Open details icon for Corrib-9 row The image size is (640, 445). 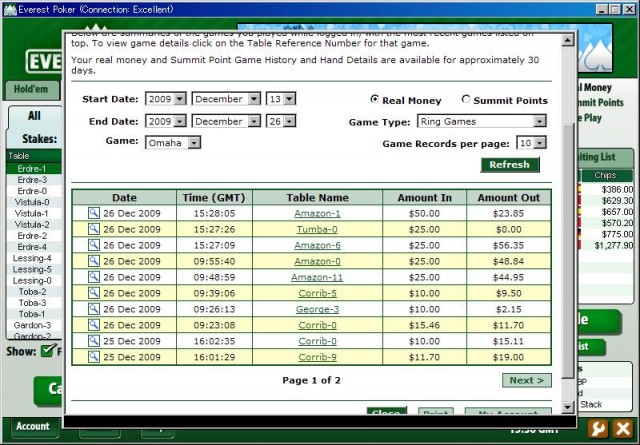click(94, 356)
